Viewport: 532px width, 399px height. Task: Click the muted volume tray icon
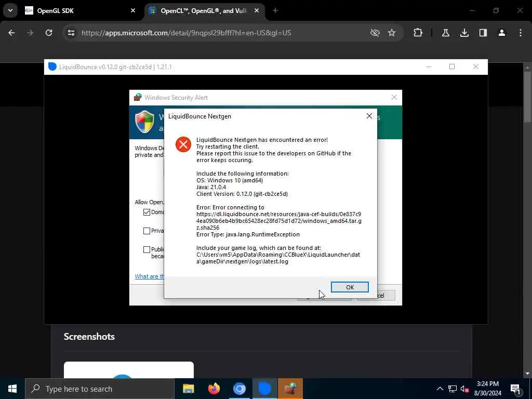click(x=464, y=389)
